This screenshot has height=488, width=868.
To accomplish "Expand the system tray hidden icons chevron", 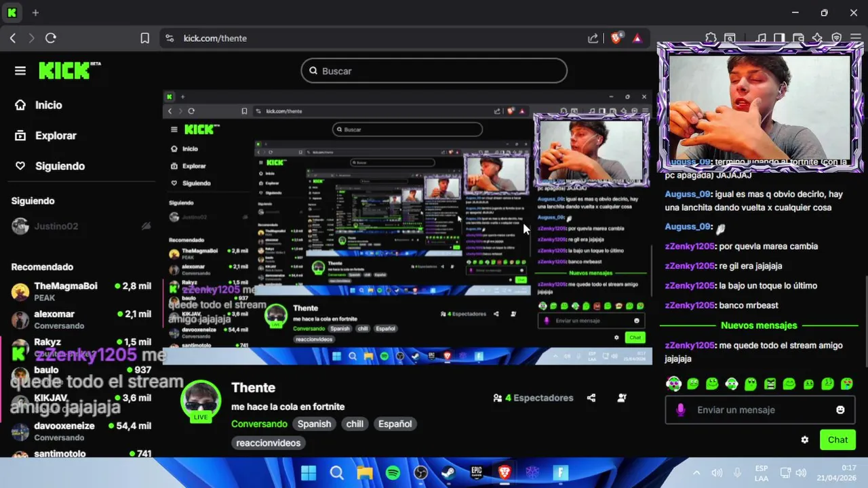I will (696, 472).
